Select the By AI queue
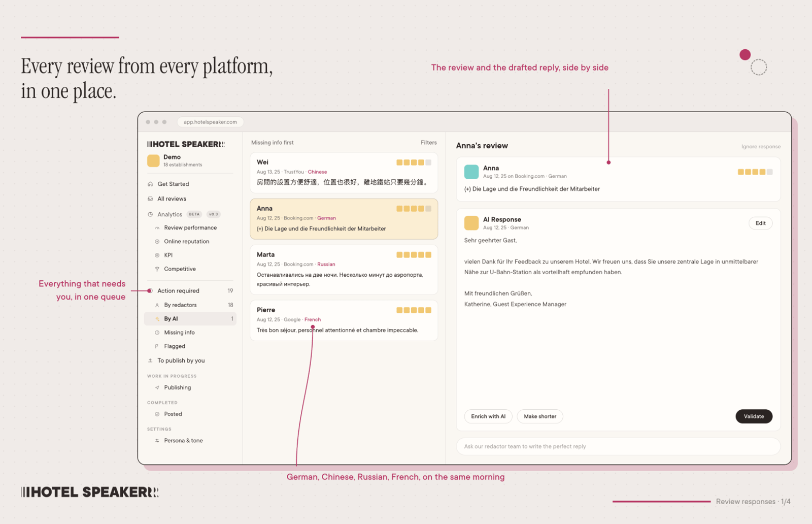812x524 pixels. [x=190, y=319]
